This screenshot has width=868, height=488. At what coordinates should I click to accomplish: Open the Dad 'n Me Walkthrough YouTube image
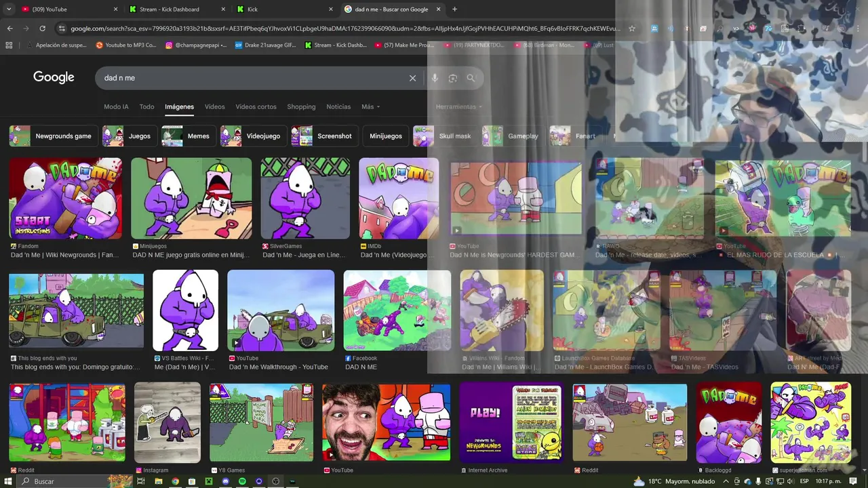[x=281, y=310]
